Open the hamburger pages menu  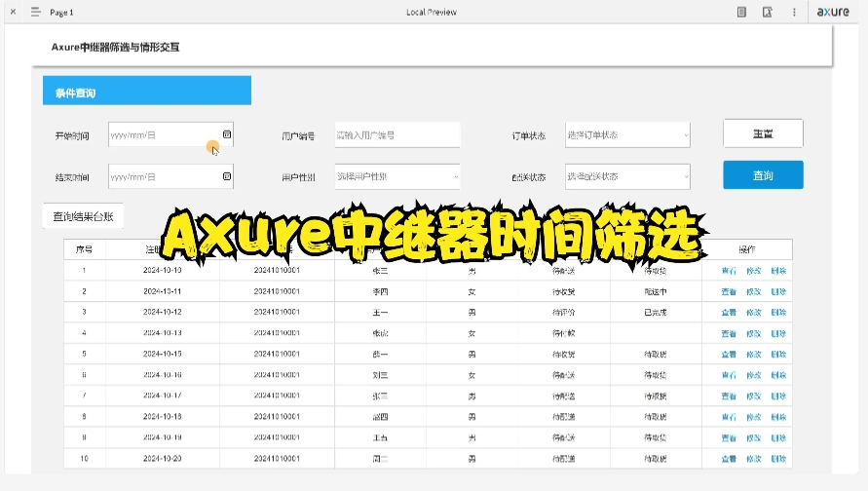(x=36, y=12)
